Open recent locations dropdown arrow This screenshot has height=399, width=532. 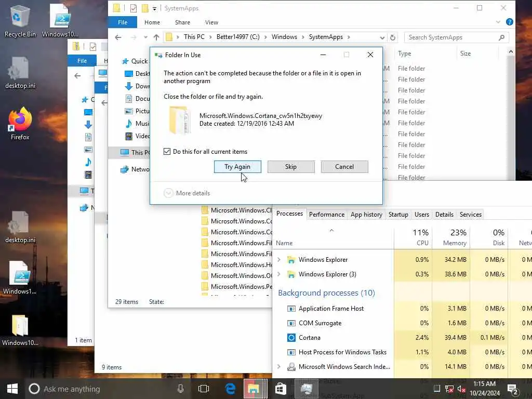[x=145, y=37]
